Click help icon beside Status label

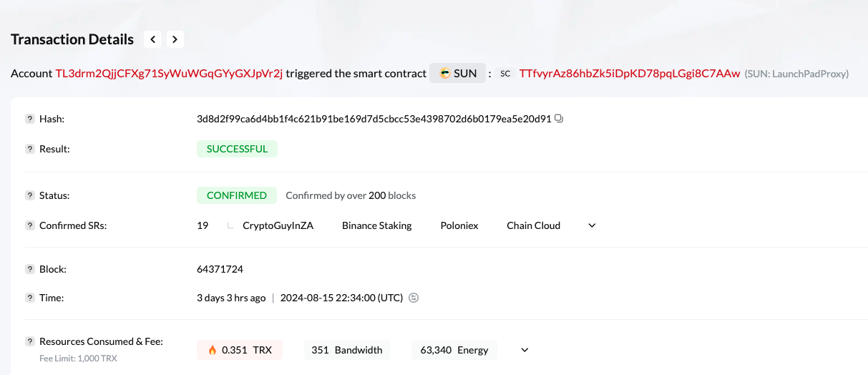[30, 195]
